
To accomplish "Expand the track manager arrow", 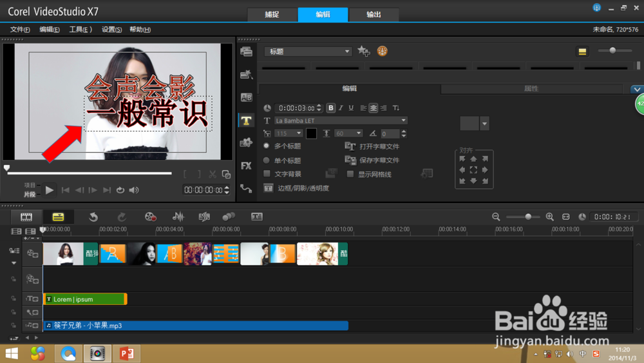I will click(x=14, y=262).
